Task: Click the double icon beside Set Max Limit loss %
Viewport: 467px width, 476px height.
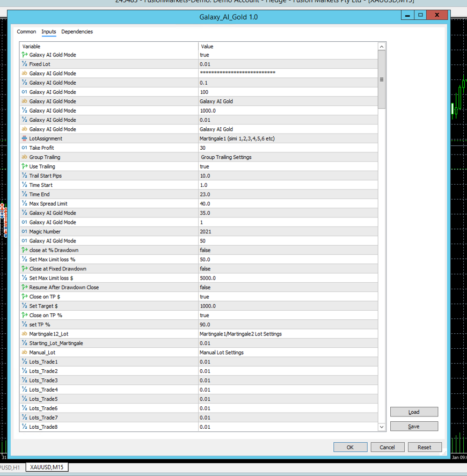Action: [x=25, y=260]
